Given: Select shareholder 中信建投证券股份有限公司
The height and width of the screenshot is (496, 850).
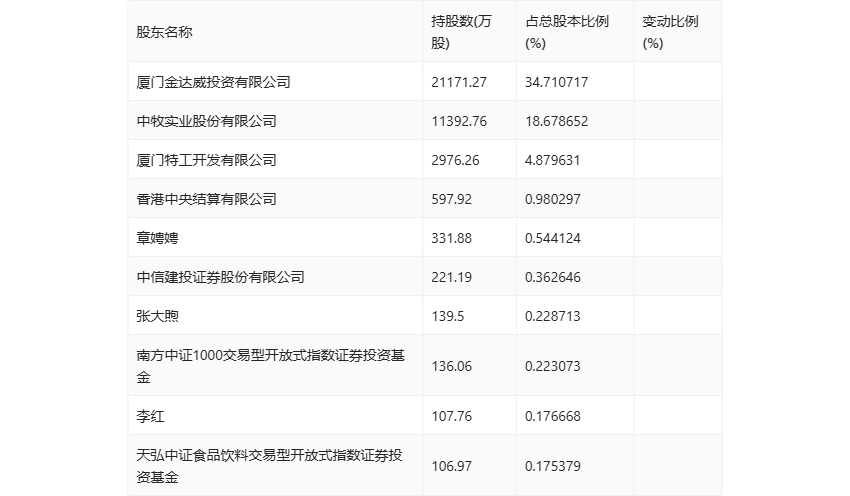Looking at the screenshot, I should [x=221, y=277].
